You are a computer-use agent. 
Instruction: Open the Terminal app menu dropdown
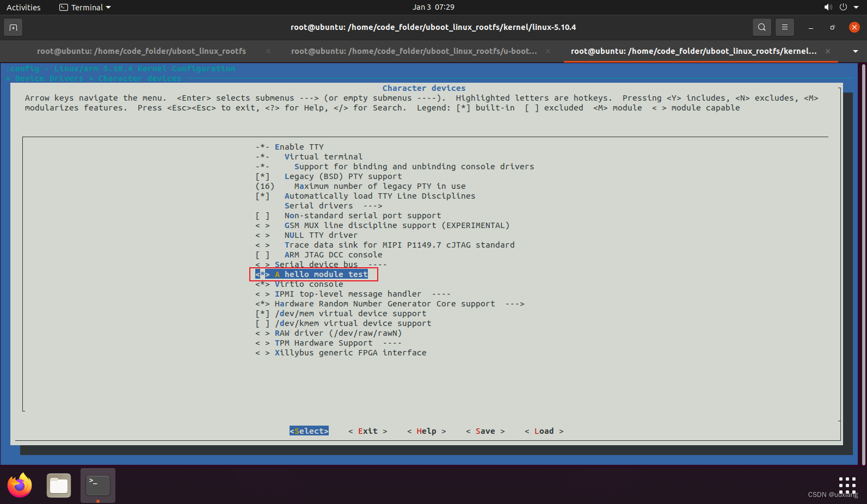(85, 7)
